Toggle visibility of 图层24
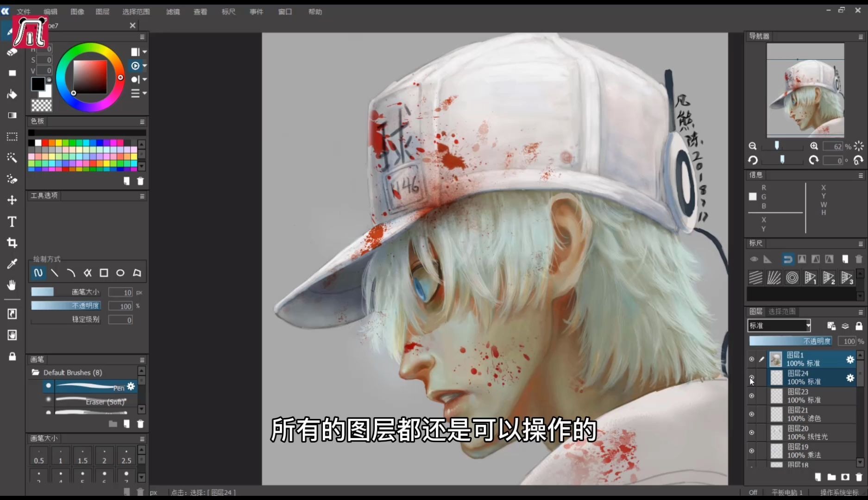 [x=752, y=378]
